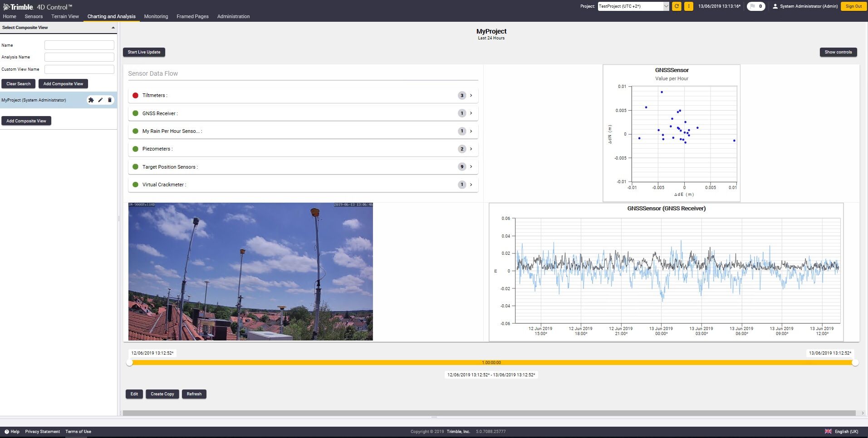Screen dimensions: 868x438
Task: Click the green status indicator for Piezometers
Action: tap(136, 148)
